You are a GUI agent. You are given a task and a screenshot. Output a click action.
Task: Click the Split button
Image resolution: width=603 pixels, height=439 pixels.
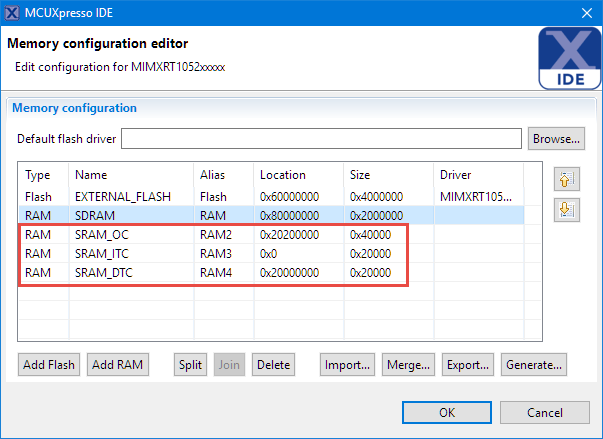[190, 365]
